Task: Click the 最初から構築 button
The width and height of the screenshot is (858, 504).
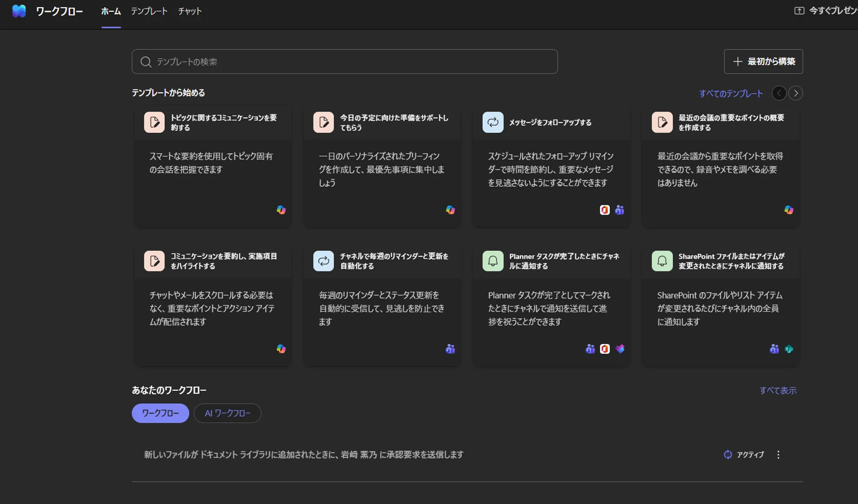Action: [x=763, y=61]
